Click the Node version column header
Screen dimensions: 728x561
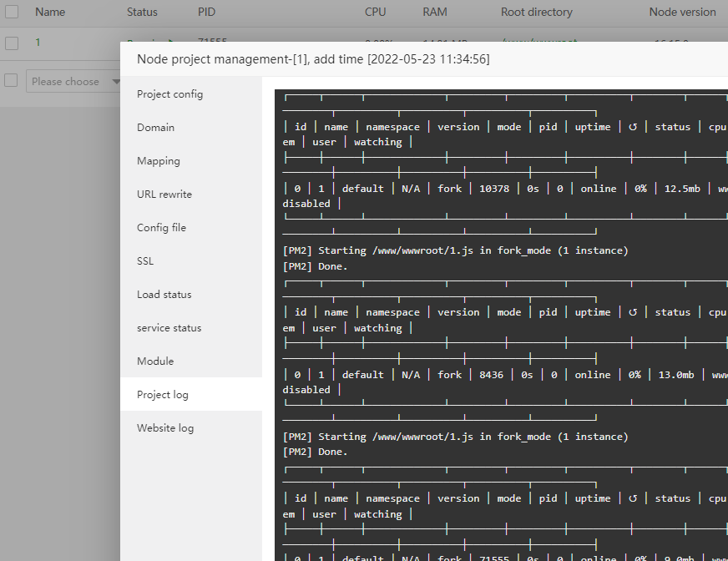click(x=682, y=13)
